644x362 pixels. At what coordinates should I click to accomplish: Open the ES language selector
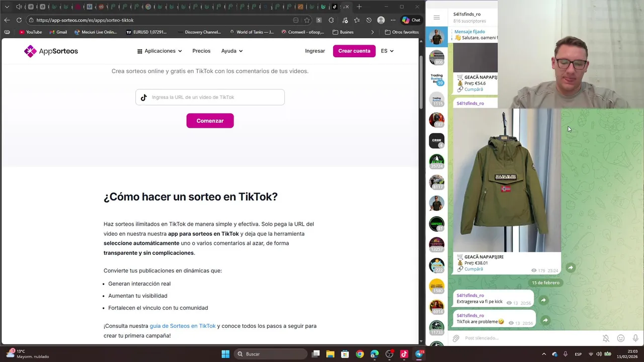(x=387, y=51)
